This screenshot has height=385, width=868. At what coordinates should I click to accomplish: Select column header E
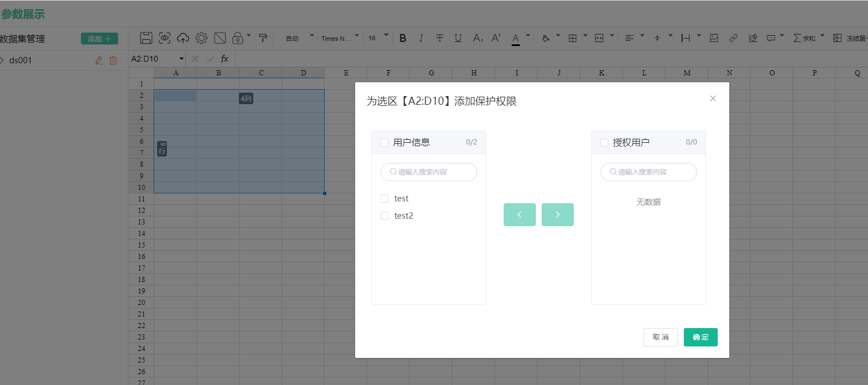(346, 73)
